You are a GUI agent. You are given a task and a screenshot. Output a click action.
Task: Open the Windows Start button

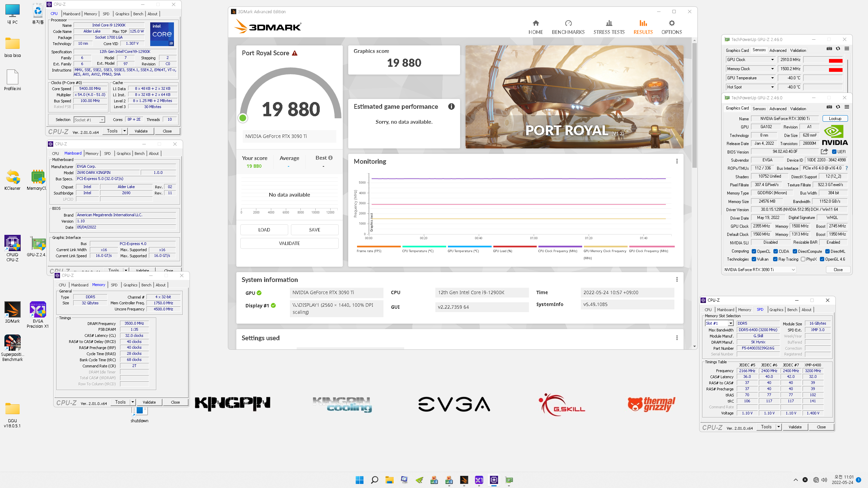click(359, 480)
